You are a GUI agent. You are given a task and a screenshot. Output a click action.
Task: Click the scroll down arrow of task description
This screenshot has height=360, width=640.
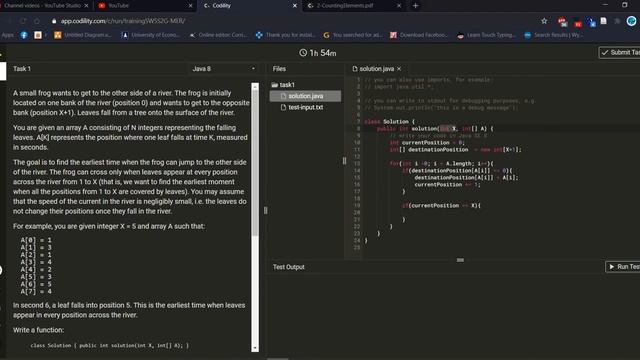255,348
